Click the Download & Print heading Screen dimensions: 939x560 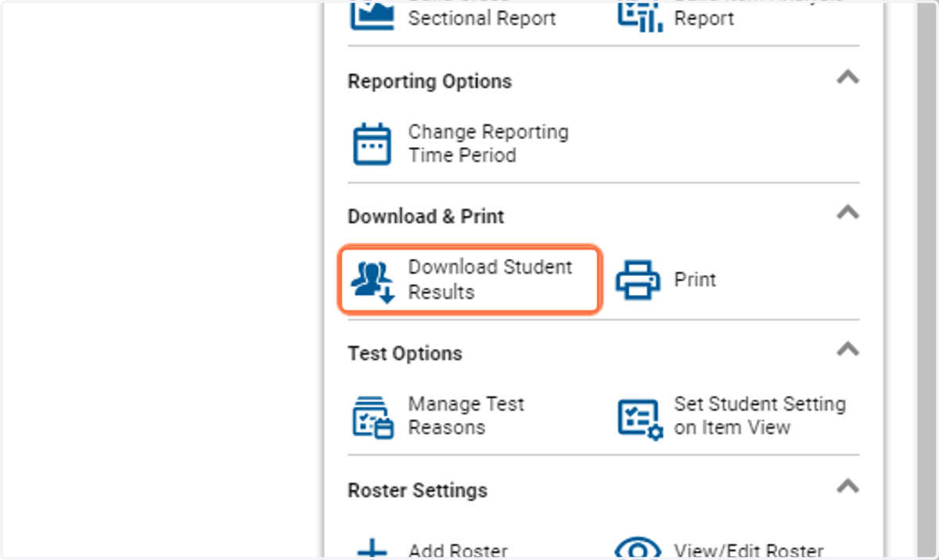point(426,217)
